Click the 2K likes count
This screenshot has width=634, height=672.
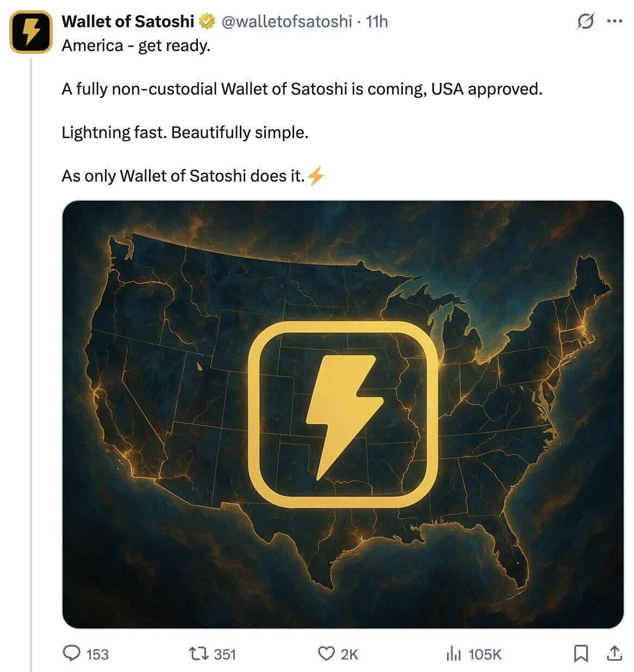point(349,654)
